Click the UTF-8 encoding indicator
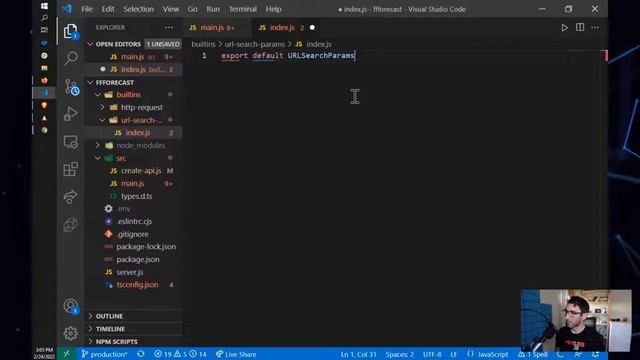The width and height of the screenshot is (640, 360). [432, 354]
